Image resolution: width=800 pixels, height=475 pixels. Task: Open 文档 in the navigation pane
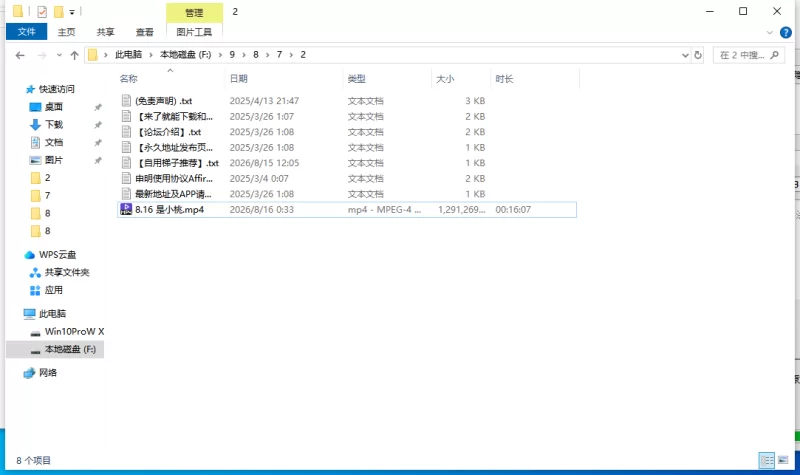(54, 142)
